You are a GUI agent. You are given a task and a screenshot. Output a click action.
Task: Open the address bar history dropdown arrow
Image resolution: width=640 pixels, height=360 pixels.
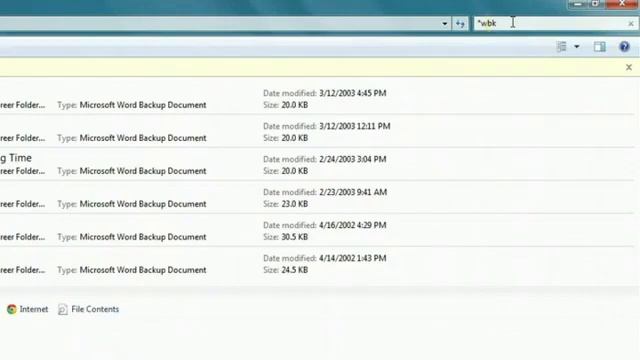click(444, 24)
